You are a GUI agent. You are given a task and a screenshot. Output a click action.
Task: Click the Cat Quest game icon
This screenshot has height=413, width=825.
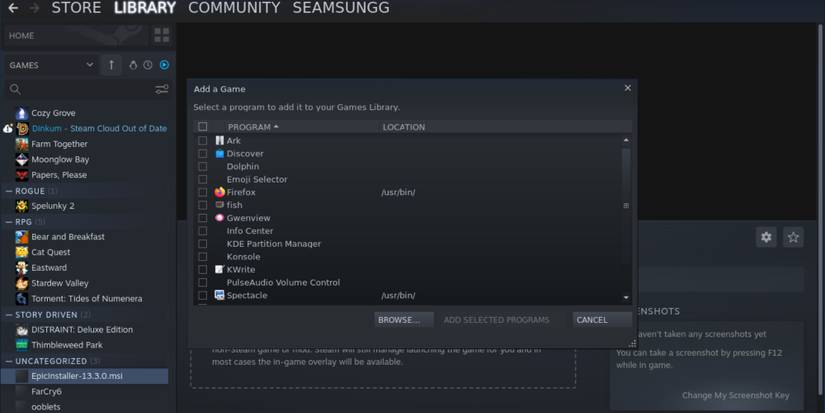[x=22, y=252]
